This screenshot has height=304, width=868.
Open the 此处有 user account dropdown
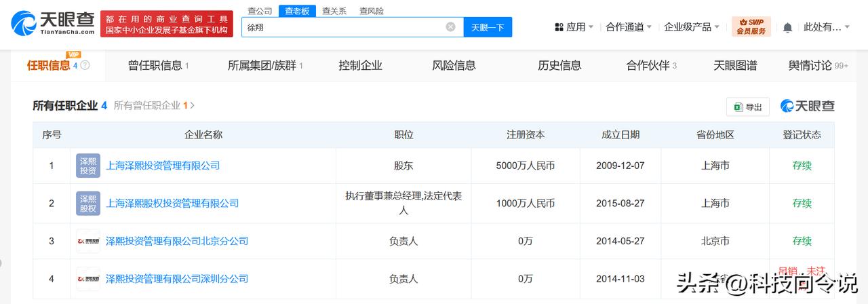click(x=827, y=27)
